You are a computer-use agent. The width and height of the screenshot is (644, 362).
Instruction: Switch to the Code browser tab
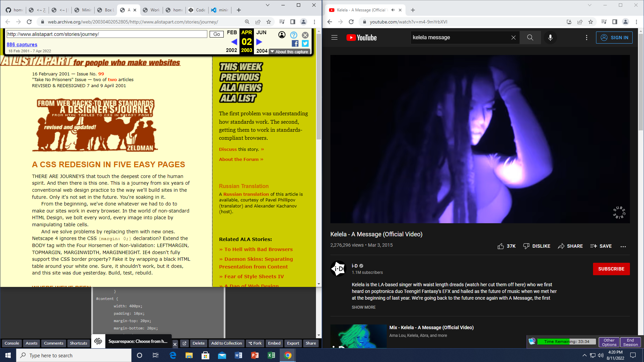pyautogui.click(x=197, y=10)
